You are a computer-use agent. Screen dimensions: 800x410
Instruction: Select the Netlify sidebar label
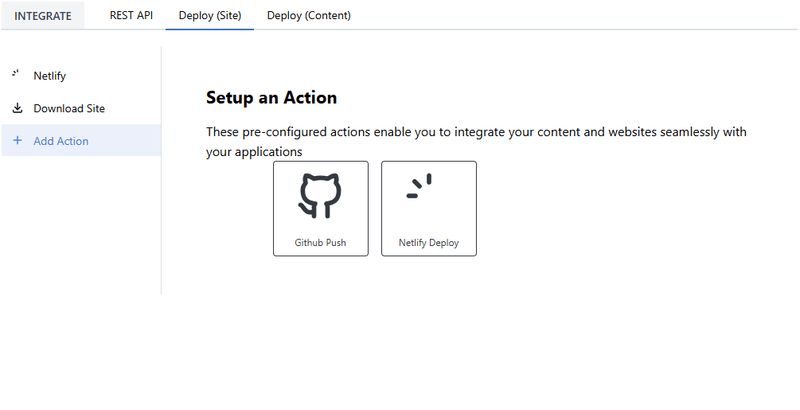point(50,76)
